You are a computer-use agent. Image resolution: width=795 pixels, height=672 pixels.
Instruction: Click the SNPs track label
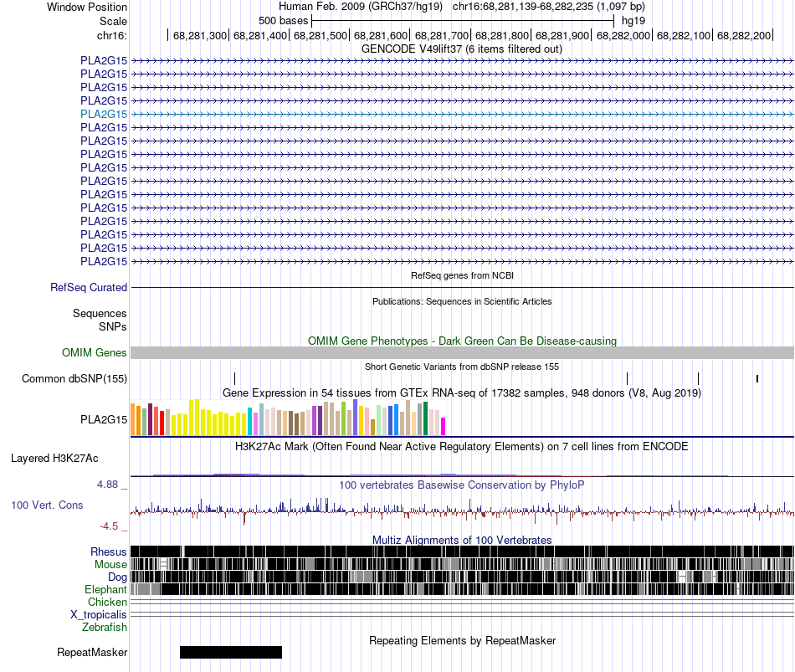click(x=113, y=326)
